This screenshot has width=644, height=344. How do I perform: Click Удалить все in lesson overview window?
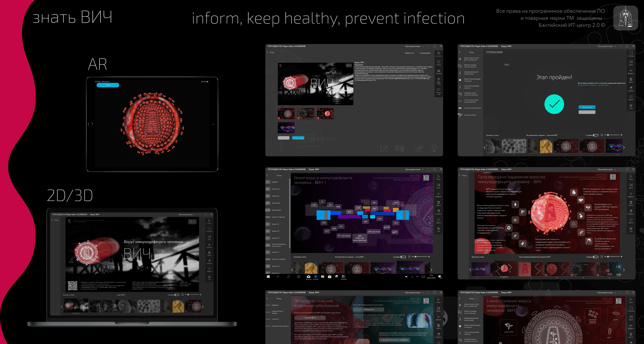pos(410,53)
